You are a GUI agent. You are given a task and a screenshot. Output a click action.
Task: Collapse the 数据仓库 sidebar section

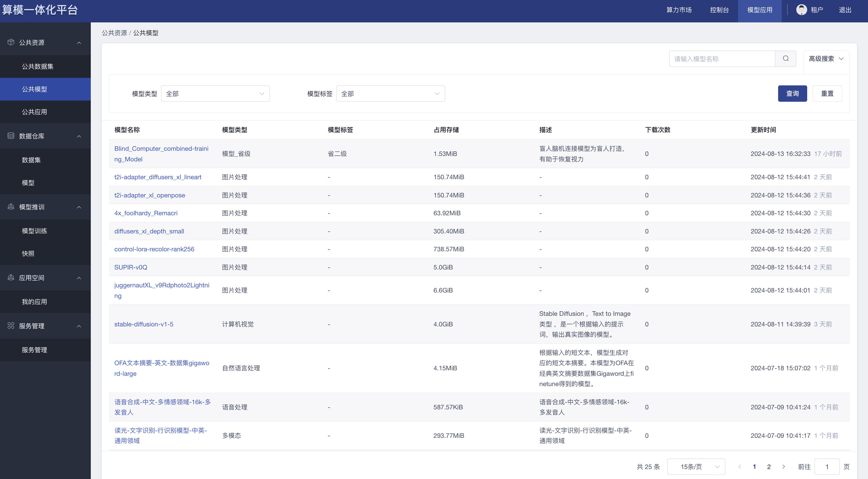(79, 136)
